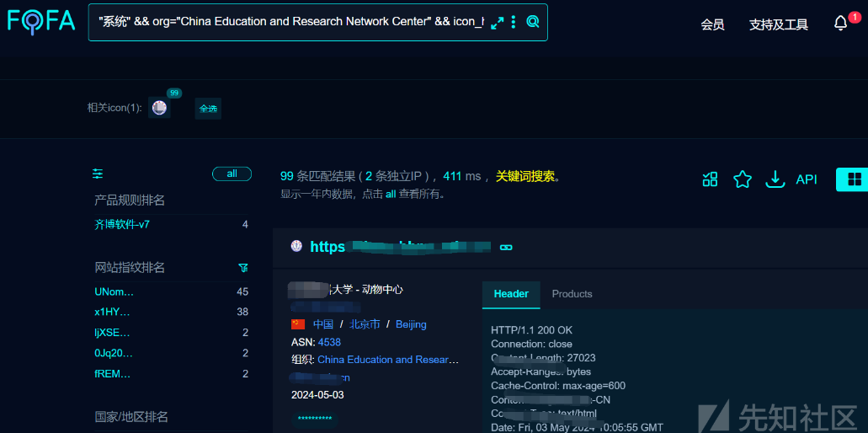Filter by 0Jq20… fingerprint

[114, 353]
